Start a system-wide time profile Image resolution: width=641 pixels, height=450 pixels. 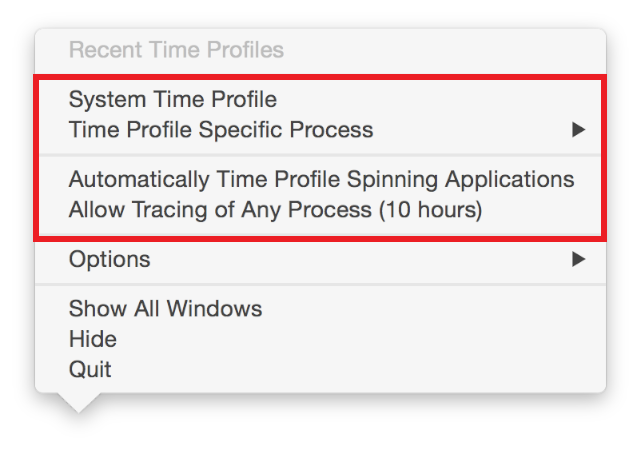(x=172, y=99)
